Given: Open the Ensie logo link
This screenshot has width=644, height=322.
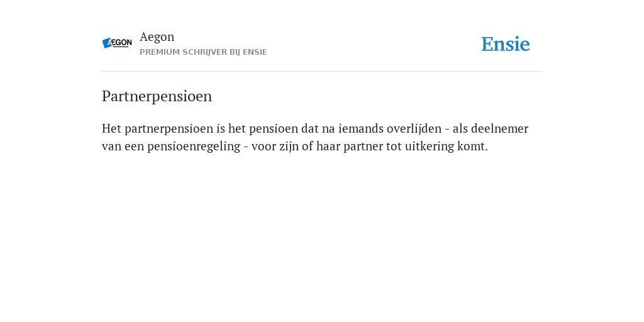Looking at the screenshot, I should tap(506, 44).
